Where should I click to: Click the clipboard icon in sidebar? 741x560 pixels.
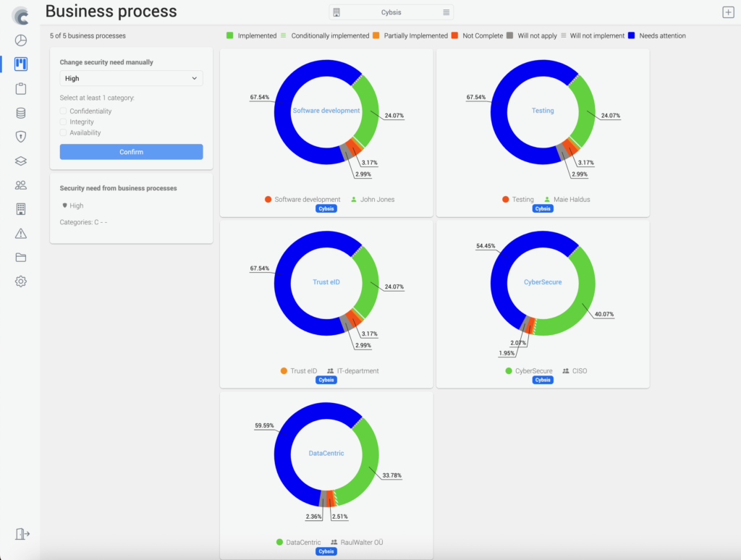coord(21,89)
